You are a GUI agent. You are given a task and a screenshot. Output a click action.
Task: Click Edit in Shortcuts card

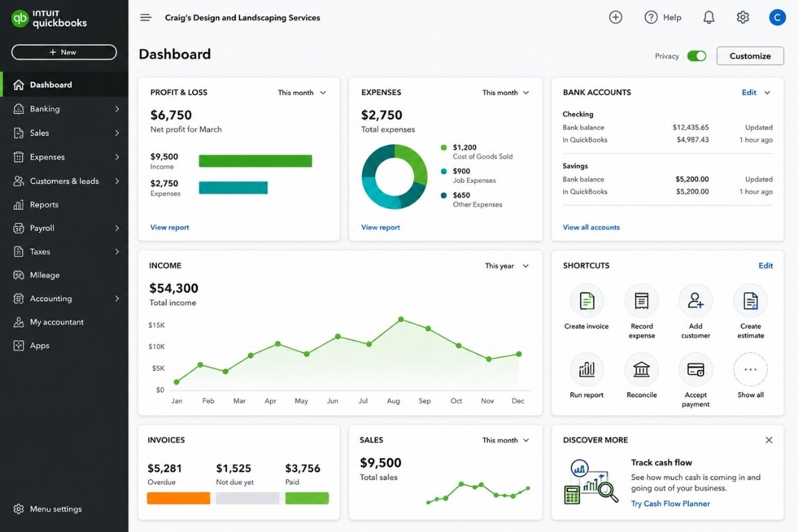[765, 265]
